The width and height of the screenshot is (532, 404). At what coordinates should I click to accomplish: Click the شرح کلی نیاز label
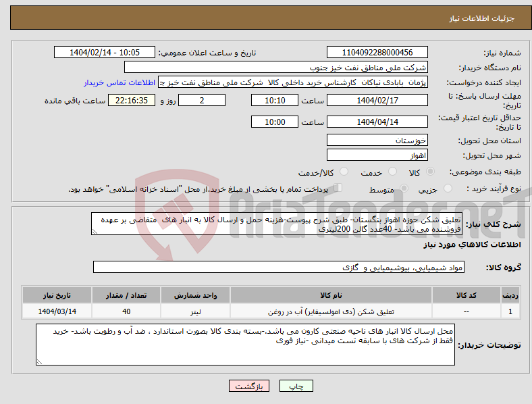pos(493,224)
